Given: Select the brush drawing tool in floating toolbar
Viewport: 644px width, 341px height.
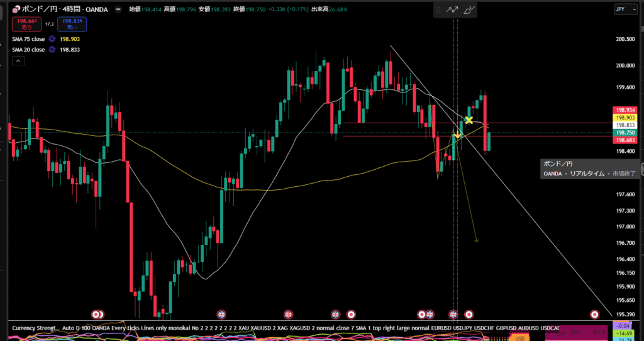Looking at the screenshot, I should [470, 9].
